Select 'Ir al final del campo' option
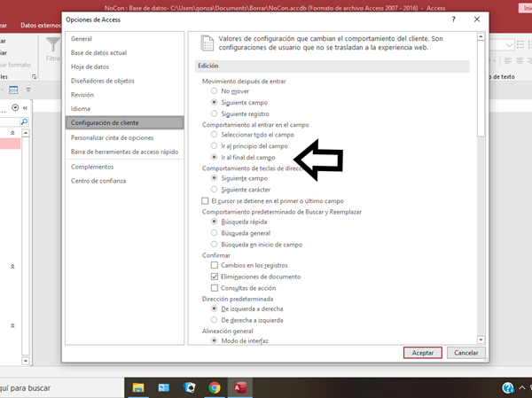532x398 pixels. 214,157
